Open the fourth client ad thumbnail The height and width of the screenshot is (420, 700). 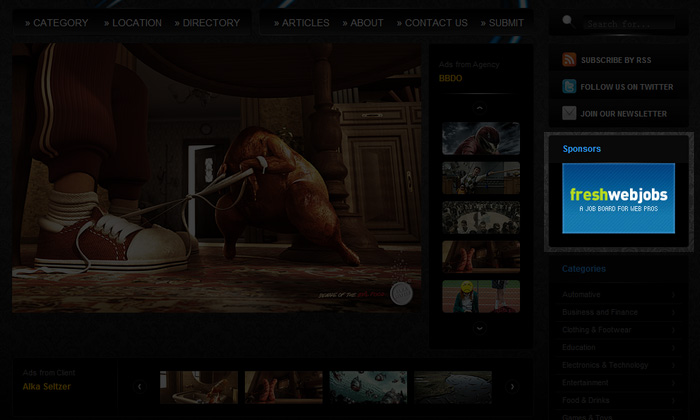click(453, 387)
